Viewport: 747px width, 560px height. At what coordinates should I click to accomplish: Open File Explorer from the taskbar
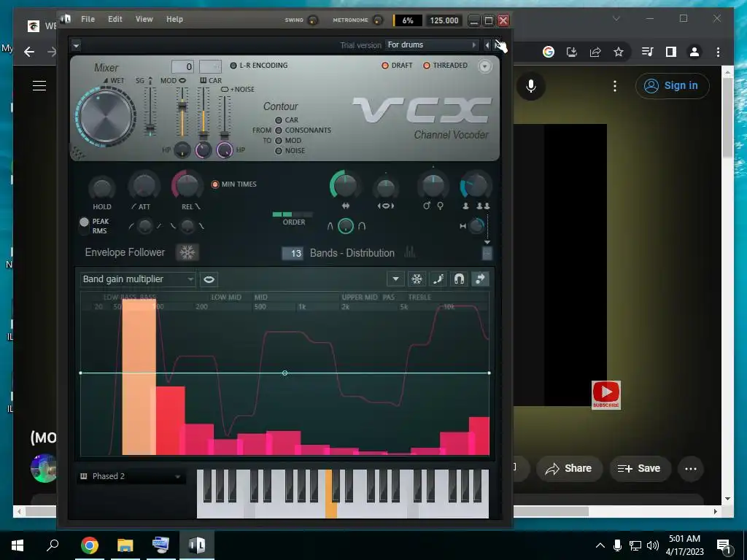pyautogui.click(x=125, y=545)
